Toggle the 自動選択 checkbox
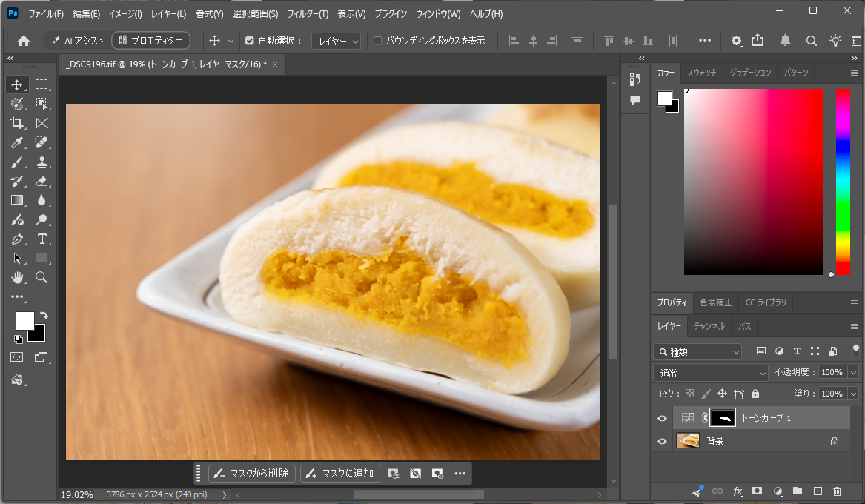The height and width of the screenshot is (504, 865). coord(249,40)
